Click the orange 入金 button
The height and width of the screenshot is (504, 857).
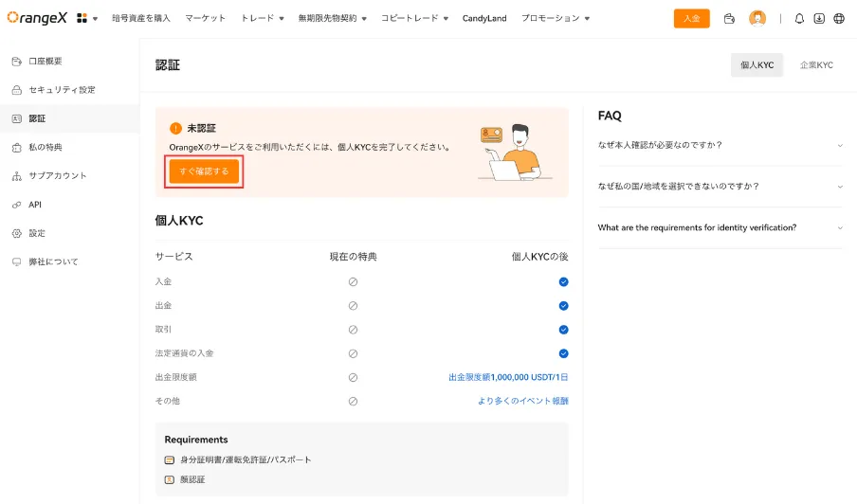point(691,19)
